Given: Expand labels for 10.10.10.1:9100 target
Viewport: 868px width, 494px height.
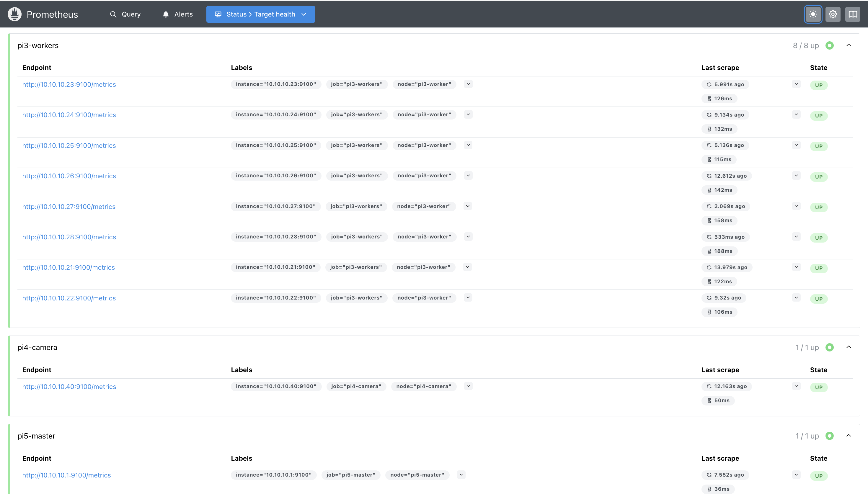Looking at the screenshot, I should [x=461, y=475].
